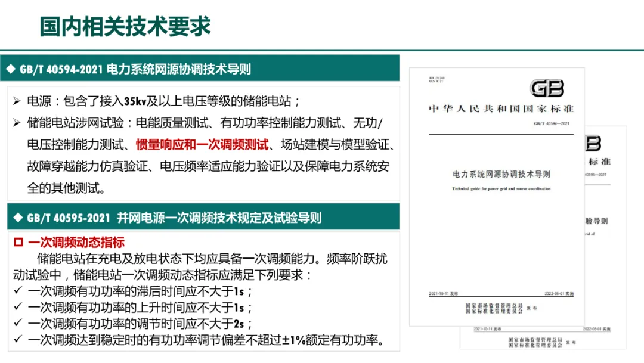Click the line 调节偏差不超过±1%额定有功功率

tap(206, 340)
